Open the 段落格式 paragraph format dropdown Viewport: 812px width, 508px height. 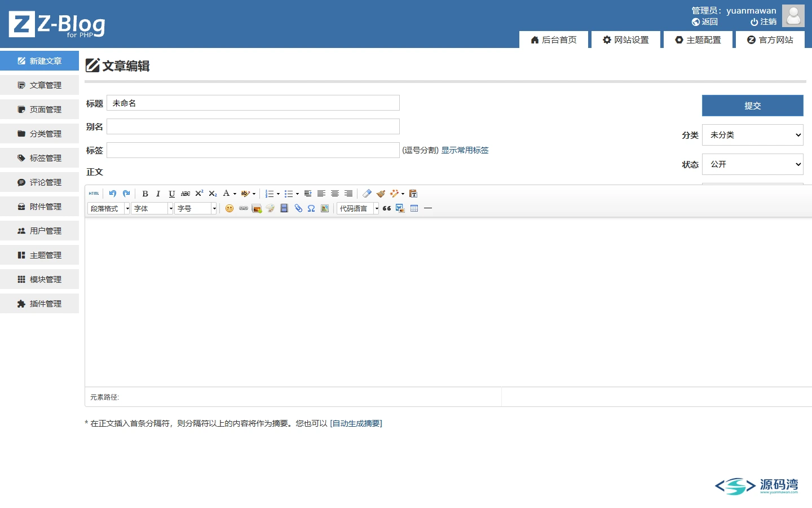click(x=109, y=208)
